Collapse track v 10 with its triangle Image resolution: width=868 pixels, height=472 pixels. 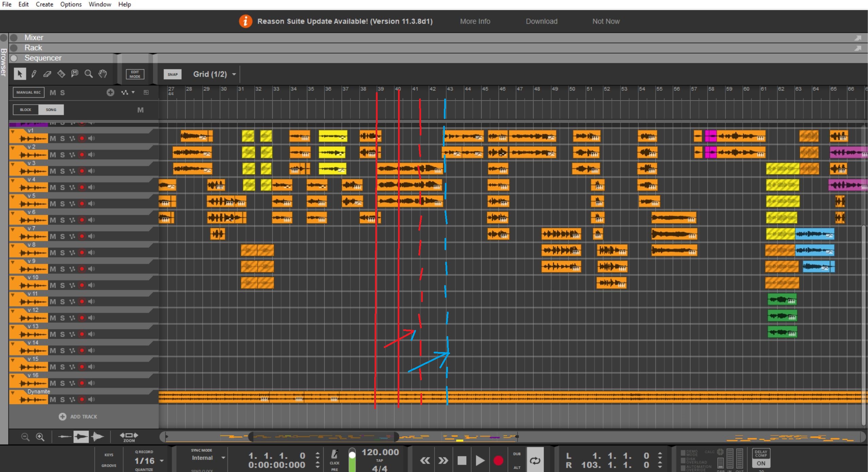13,278
